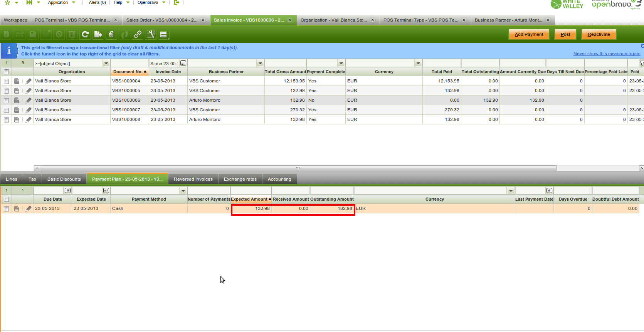Click the Add Payment button

[x=529, y=34]
